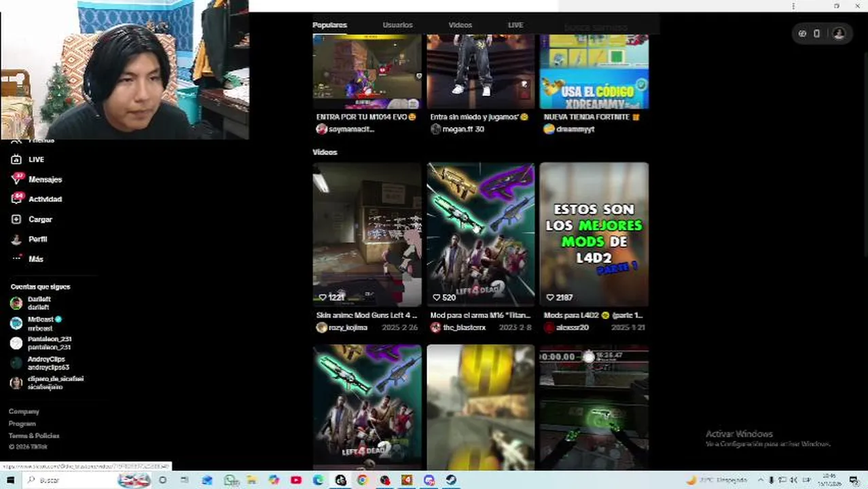Viewport: 868px width, 489px height.
Task: Open AndreyClips followed account avatar
Action: click(x=16, y=363)
